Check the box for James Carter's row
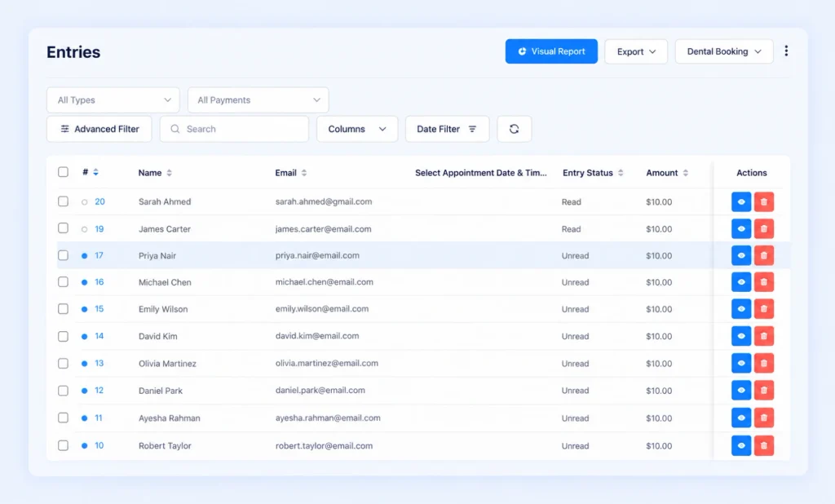This screenshot has width=835, height=504. (63, 228)
